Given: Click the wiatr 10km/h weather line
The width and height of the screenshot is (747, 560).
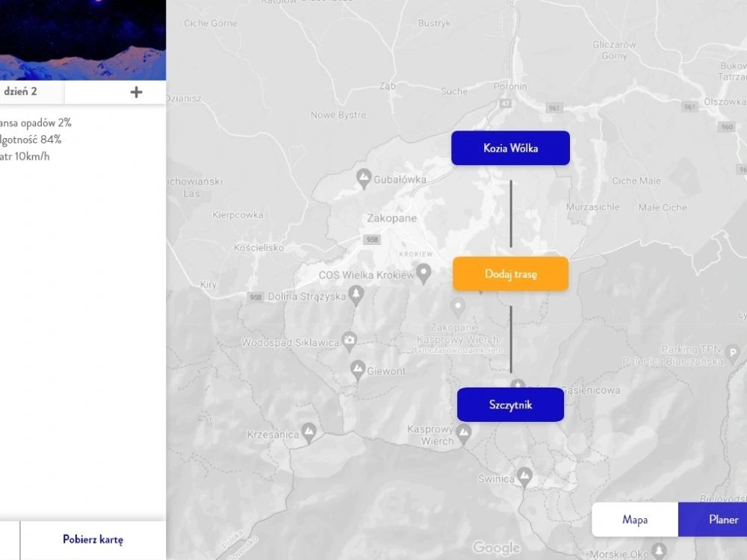Looking at the screenshot, I should click(25, 157).
